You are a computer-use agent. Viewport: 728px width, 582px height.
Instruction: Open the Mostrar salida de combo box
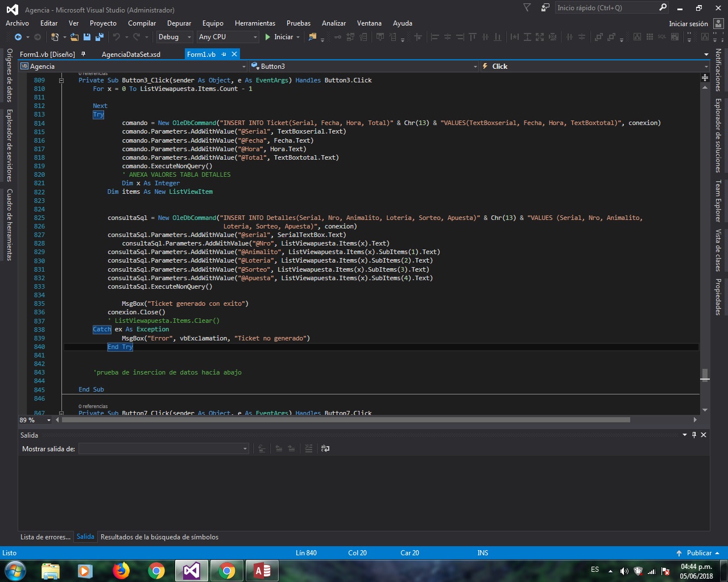(x=164, y=449)
